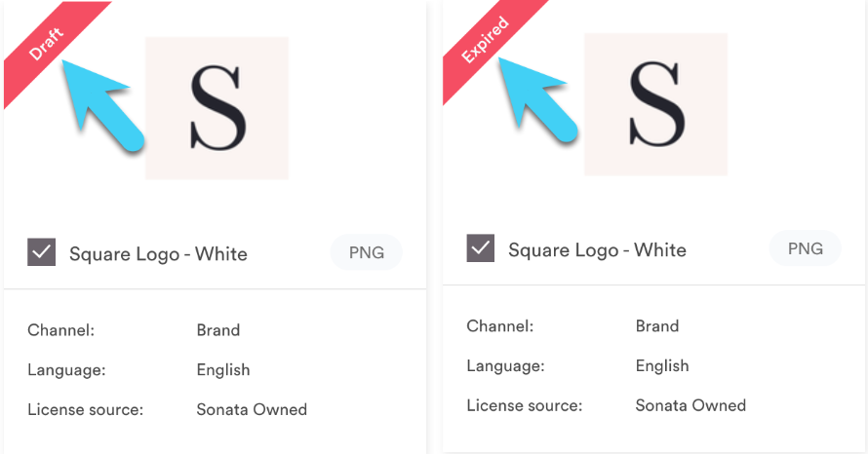Click the red Expired ribbon banner

coord(487,42)
